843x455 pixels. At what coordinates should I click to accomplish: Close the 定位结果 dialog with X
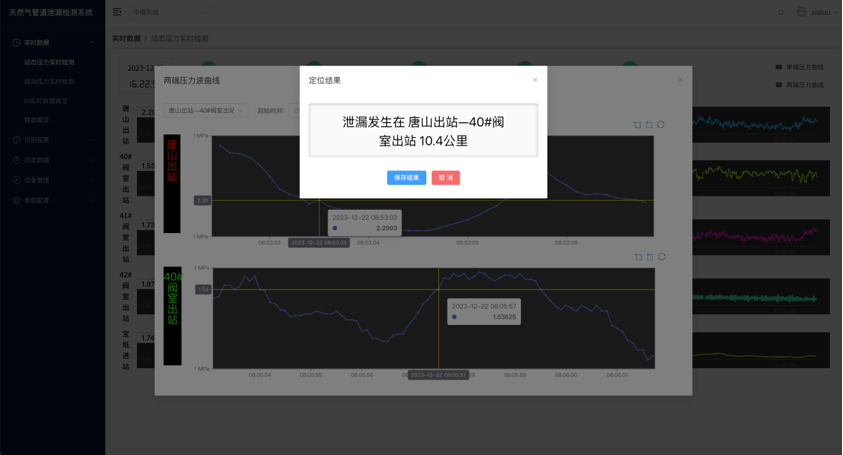pyautogui.click(x=535, y=80)
